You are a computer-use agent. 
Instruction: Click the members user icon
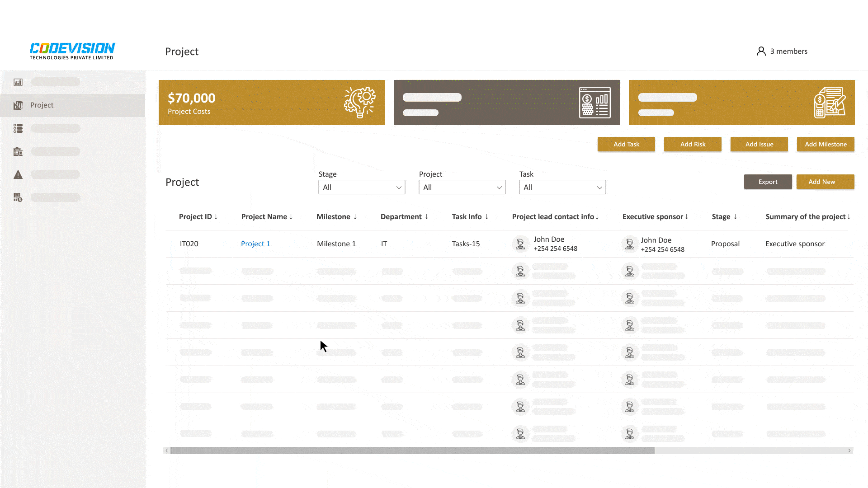[x=761, y=51]
